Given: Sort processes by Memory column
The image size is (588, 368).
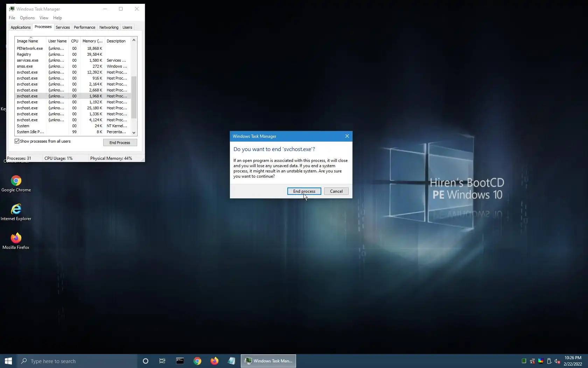Looking at the screenshot, I should (x=92, y=41).
